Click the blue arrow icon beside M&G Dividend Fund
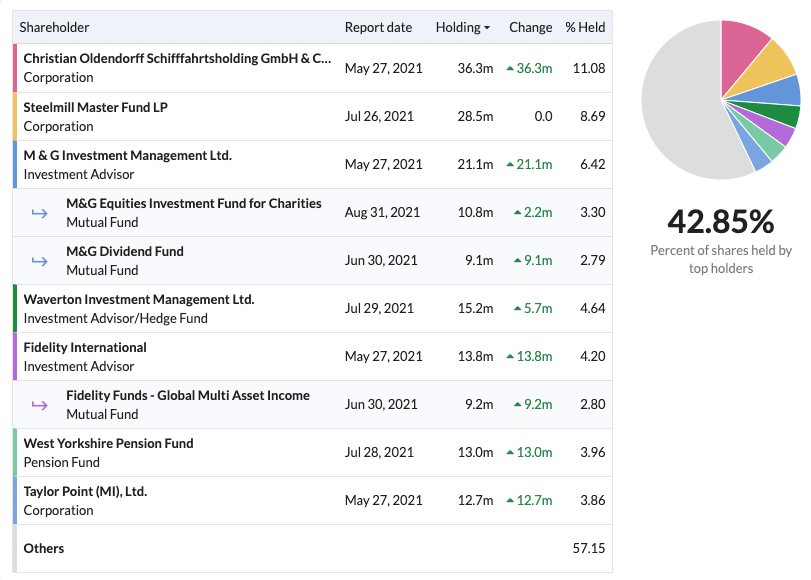 pyautogui.click(x=40, y=261)
